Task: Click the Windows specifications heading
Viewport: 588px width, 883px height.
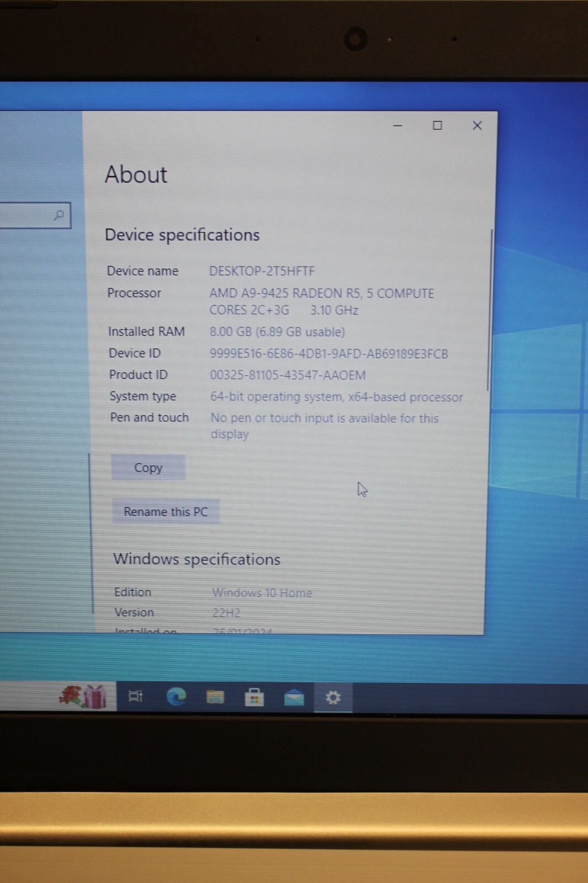Action: pyautogui.click(x=197, y=559)
